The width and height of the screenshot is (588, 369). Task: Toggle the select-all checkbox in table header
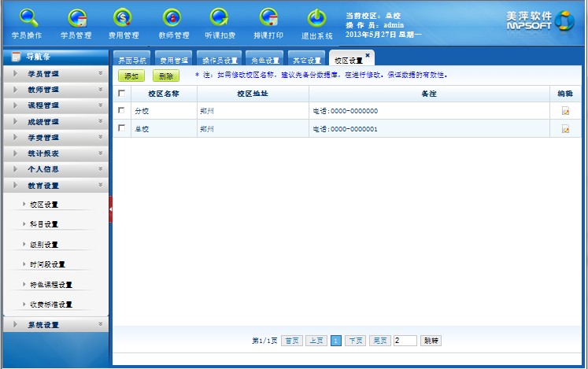click(x=121, y=94)
